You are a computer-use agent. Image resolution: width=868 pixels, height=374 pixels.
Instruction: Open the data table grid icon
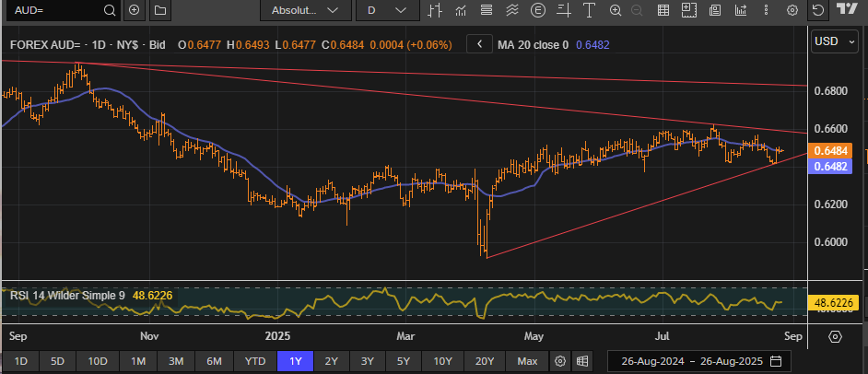(x=663, y=10)
